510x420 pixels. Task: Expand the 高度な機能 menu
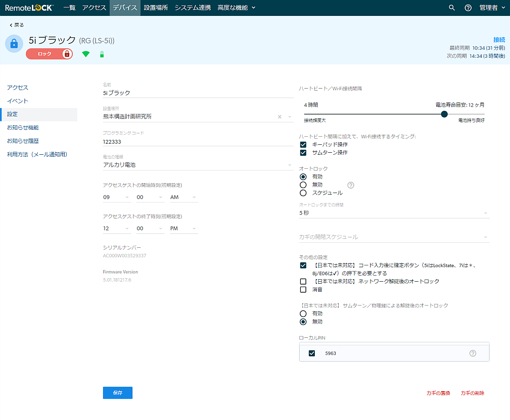[237, 8]
